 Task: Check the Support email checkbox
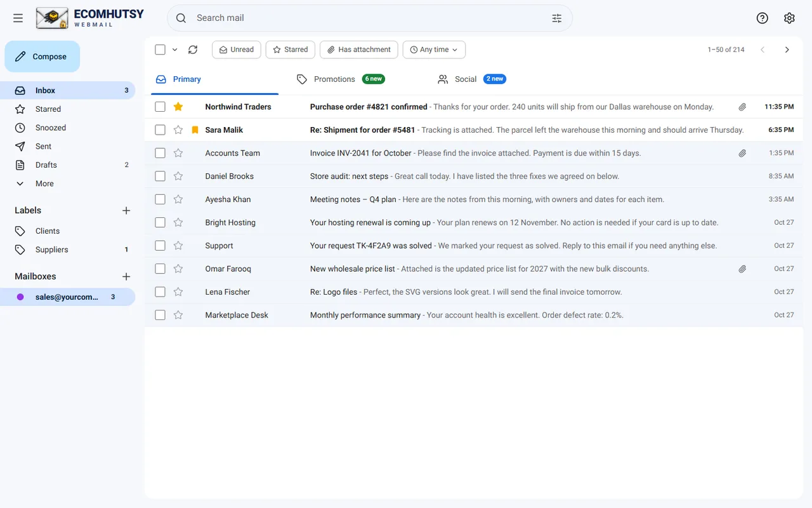pyautogui.click(x=160, y=246)
